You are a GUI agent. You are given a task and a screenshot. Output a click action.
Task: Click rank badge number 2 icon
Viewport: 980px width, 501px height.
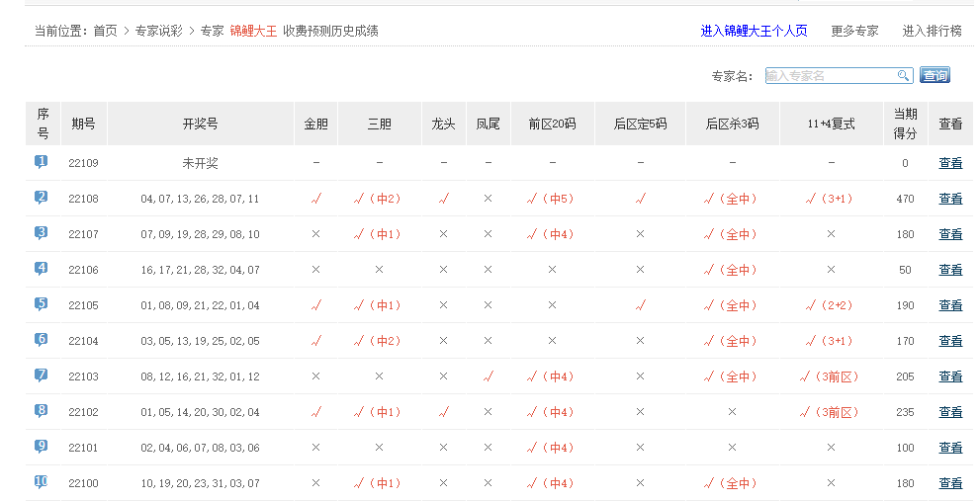tap(42, 198)
